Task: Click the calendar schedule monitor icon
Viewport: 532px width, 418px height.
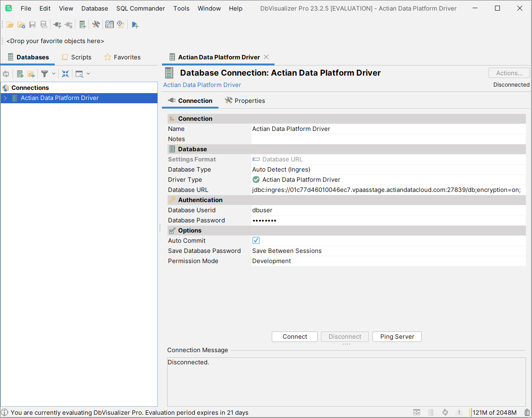Action: [109, 25]
